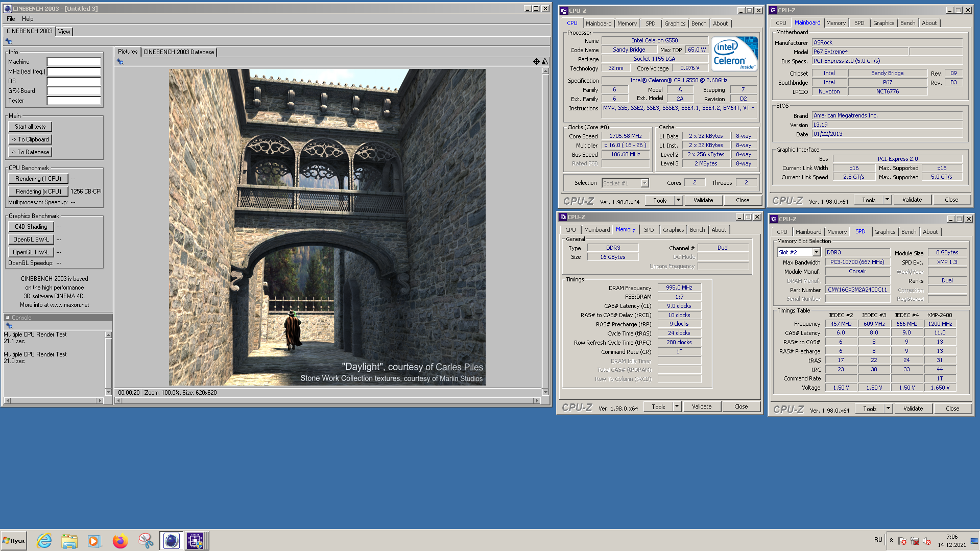980x551 pixels.
Task: Expand Tools dropdown arrow in Mainboard window
Action: (887, 200)
